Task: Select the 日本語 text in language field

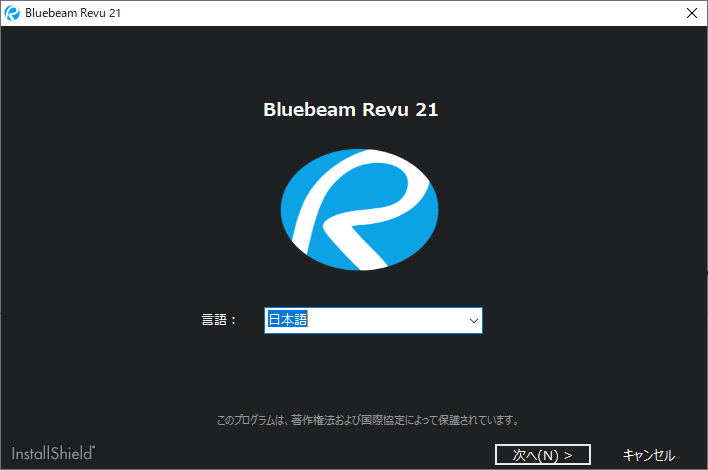Action: pyautogui.click(x=288, y=319)
